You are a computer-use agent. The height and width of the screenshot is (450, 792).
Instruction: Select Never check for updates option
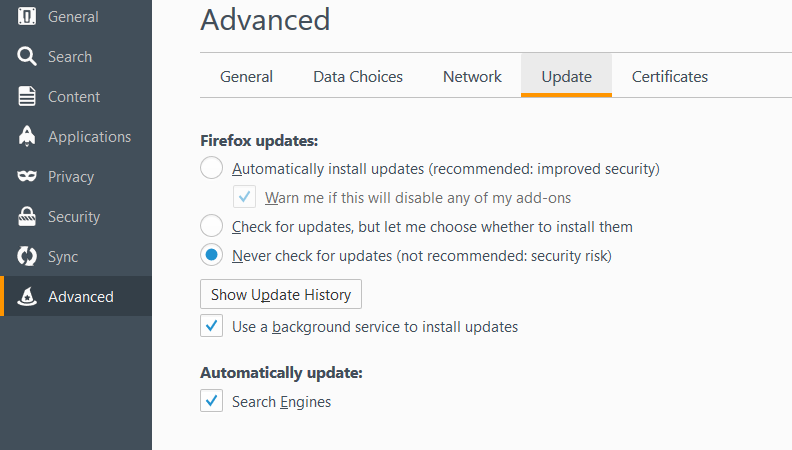pos(212,255)
